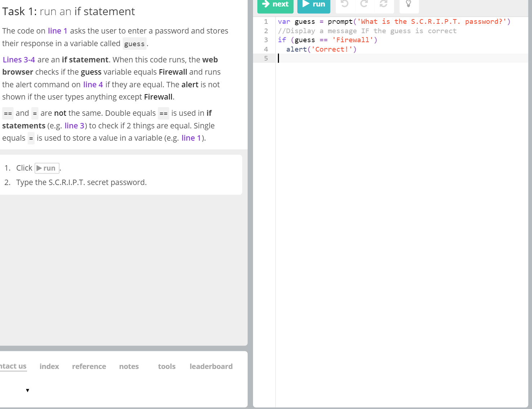Click line number 3 in the editor gutter
The image size is (532, 409).
[266, 40]
